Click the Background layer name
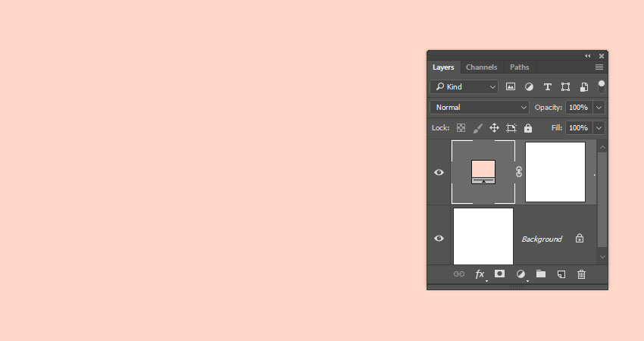The image size is (644, 341). coord(542,239)
